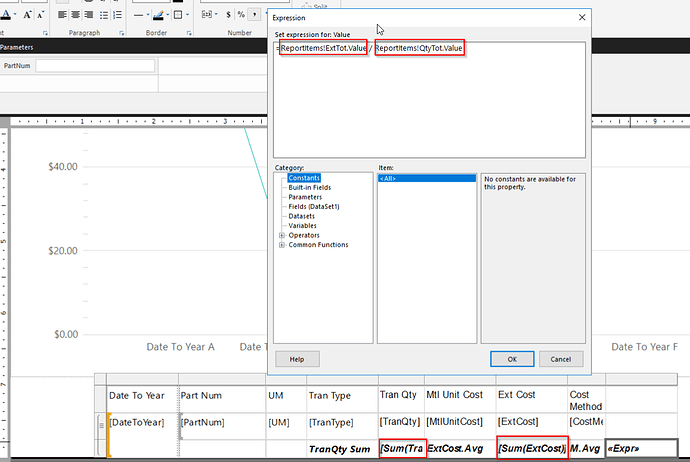
Task: Select the [MtlUnitCost] table cell
Action: coord(460,426)
